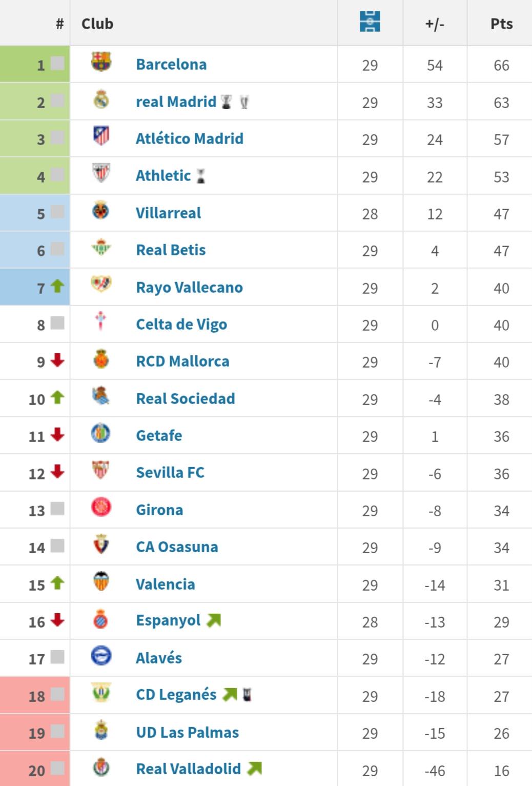Screen dimensions: 532x786
Task: Click the Barcelona club crest
Action: coord(101,62)
